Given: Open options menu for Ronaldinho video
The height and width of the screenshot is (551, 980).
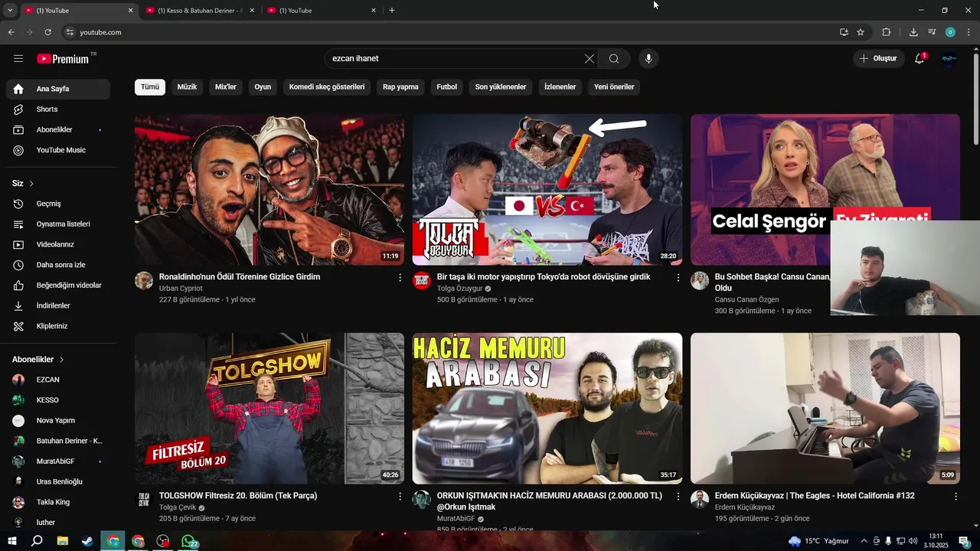Looking at the screenshot, I should coord(400,278).
